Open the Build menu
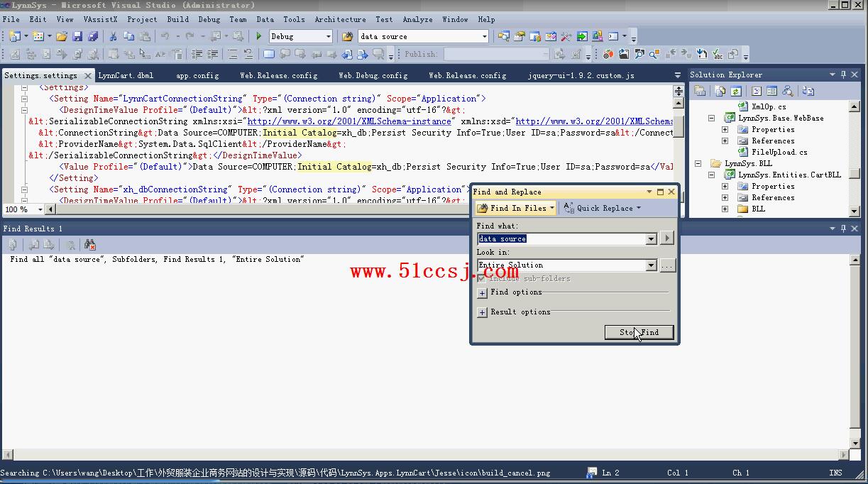868x484 pixels. tap(178, 19)
